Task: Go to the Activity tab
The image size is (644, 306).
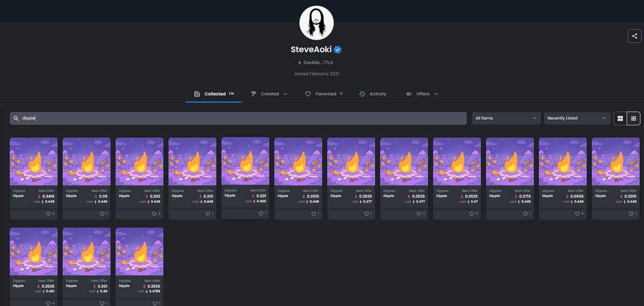Action: click(372, 94)
